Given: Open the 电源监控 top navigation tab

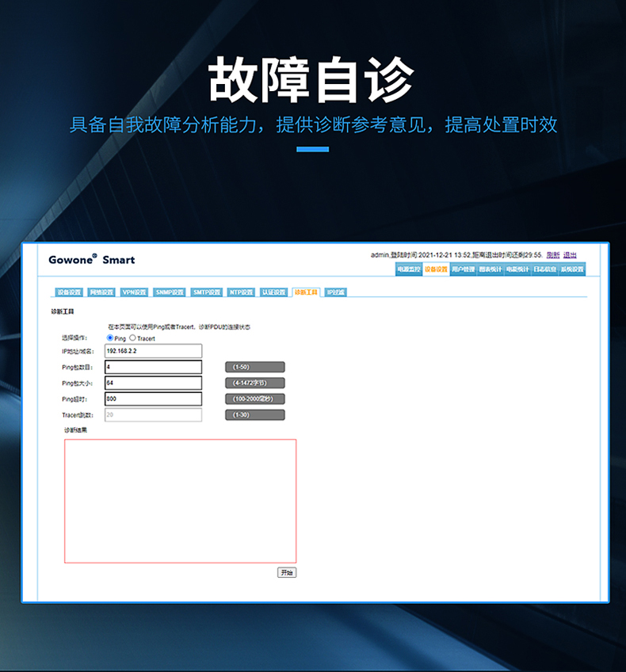Looking at the screenshot, I should coord(409,269).
